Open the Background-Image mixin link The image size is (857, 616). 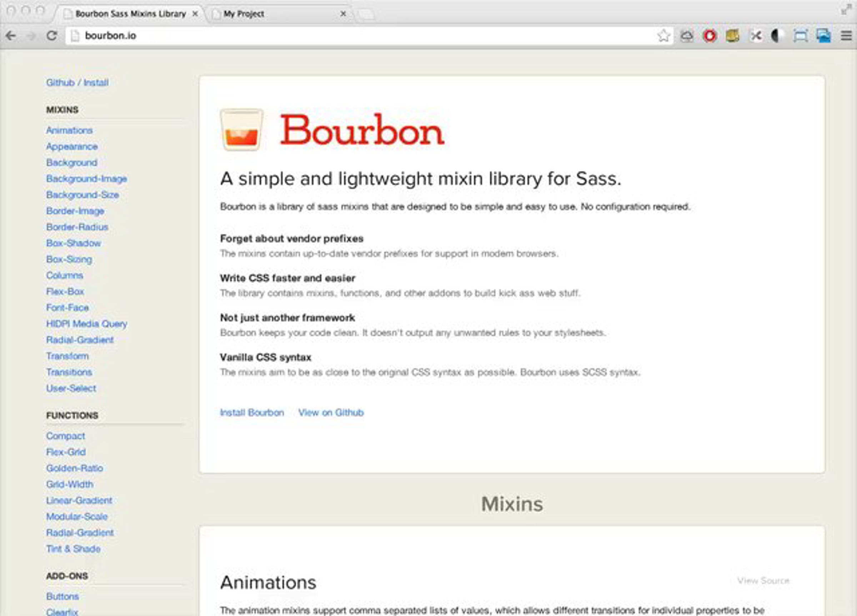[86, 179]
